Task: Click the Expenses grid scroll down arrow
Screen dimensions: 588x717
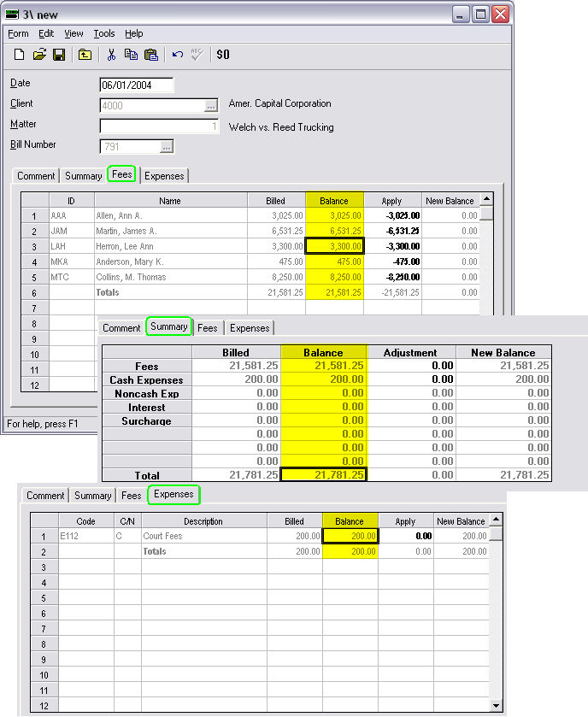Action: [496, 705]
